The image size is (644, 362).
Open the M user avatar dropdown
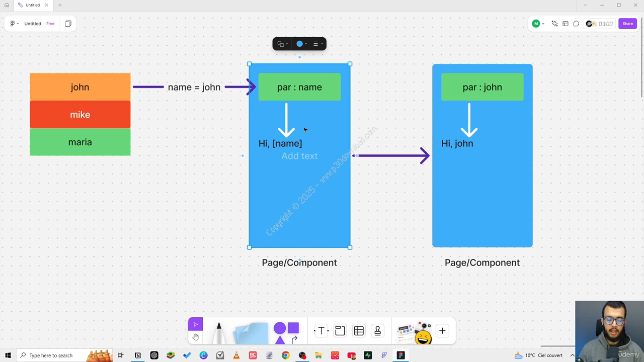point(538,24)
